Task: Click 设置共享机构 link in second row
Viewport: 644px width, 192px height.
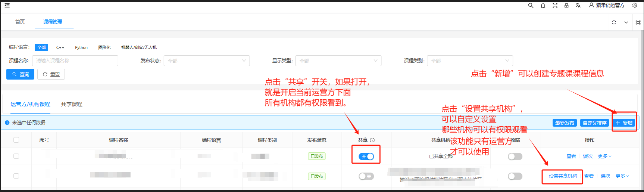Action: tap(563, 176)
